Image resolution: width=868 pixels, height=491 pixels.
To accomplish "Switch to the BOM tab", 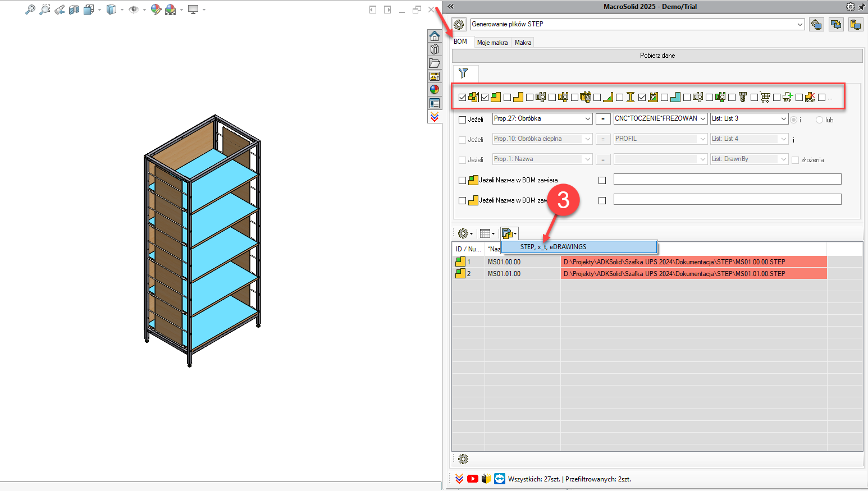I will coord(460,42).
